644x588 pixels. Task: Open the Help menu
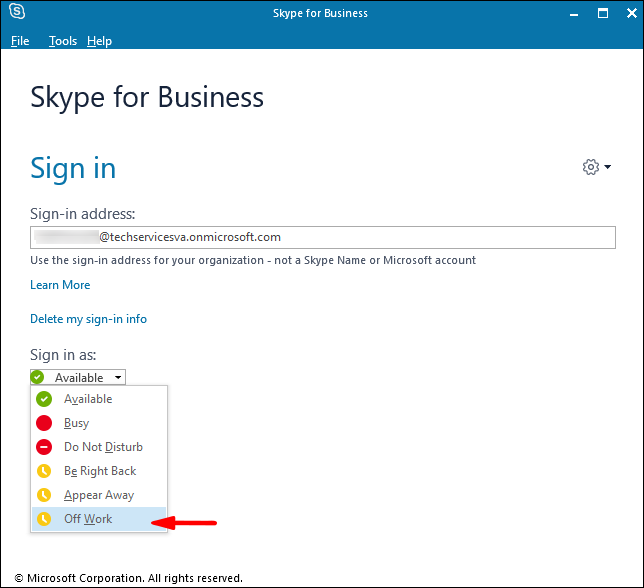(x=99, y=41)
